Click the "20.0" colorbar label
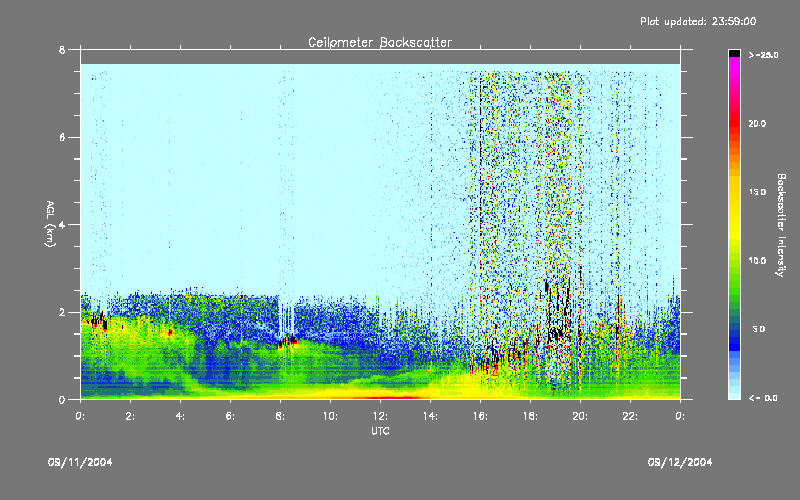Screen dimensions: 800x500 (758, 123)
